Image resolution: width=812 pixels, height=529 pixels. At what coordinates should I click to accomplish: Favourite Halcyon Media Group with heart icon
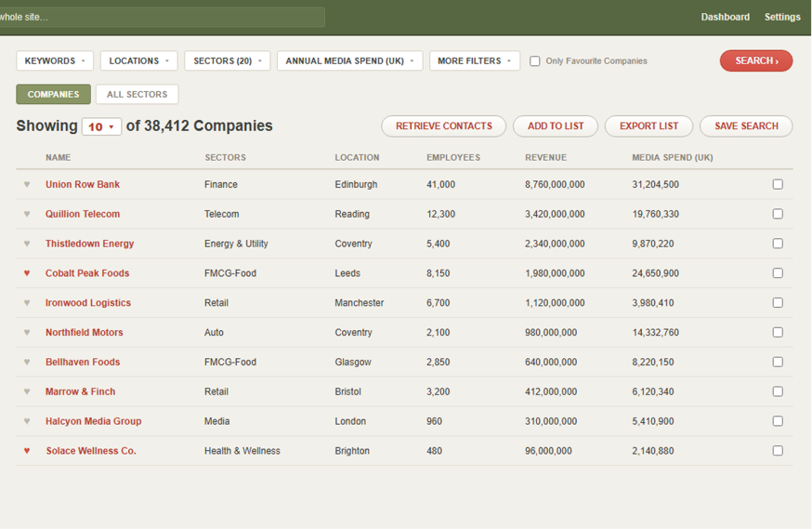[27, 421]
